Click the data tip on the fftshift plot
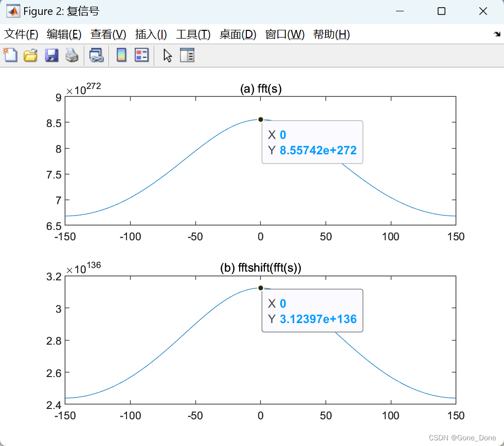 click(x=312, y=310)
